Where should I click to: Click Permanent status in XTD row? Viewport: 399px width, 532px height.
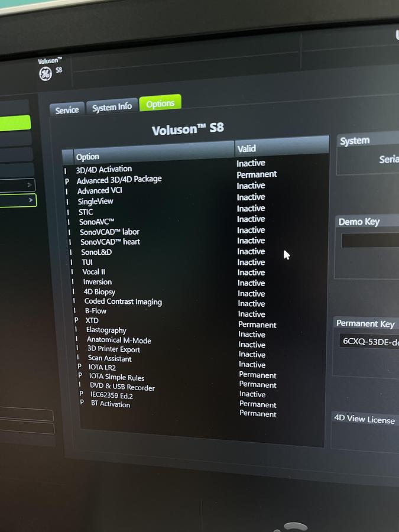[x=258, y=325]
